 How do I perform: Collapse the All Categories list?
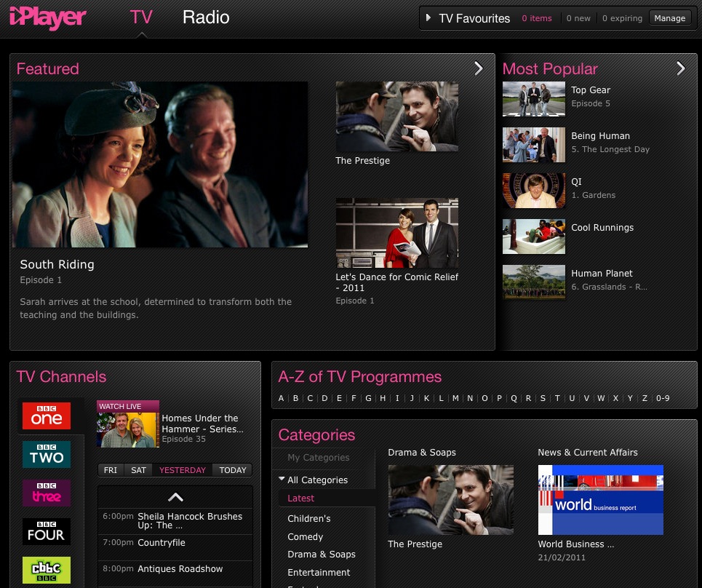click(x=282, y=479)
